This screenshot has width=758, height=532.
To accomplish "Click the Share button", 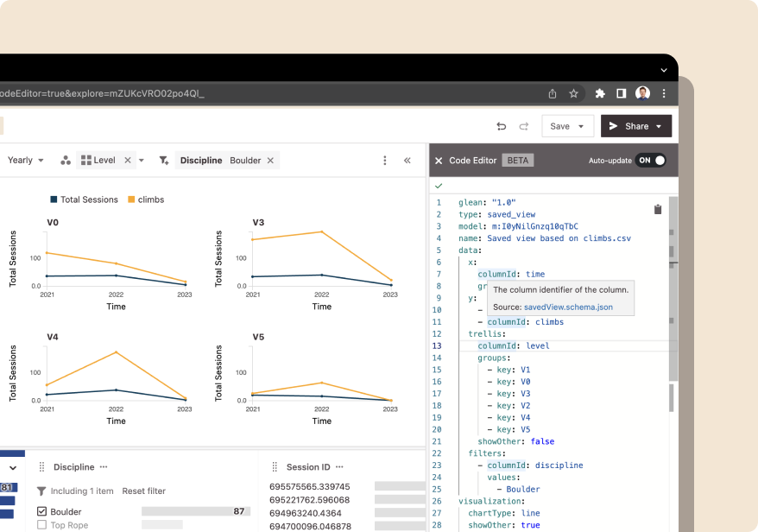I will tap(635, 126).
